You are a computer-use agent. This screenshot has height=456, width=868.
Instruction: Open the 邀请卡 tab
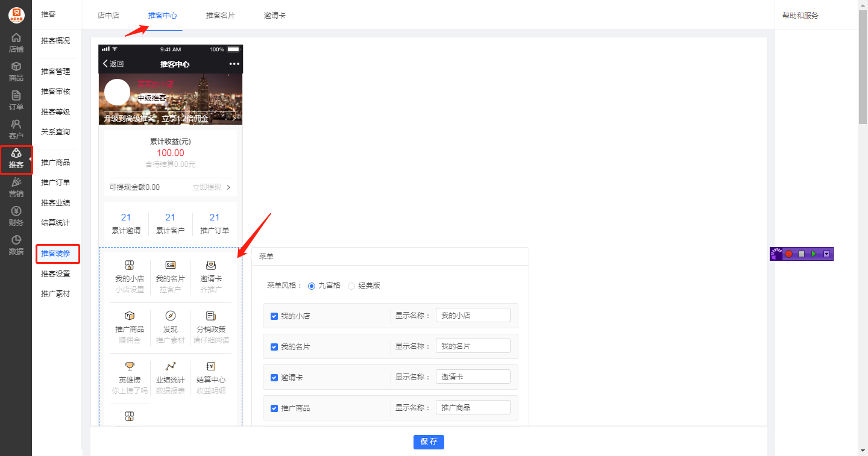click(275, 15)
